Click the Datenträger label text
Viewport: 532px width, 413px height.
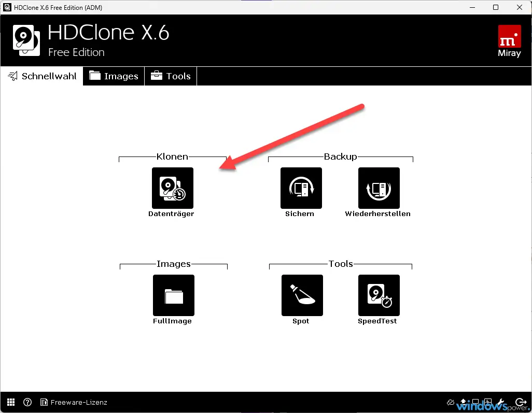pyautogui.click(x=171, y=213)
